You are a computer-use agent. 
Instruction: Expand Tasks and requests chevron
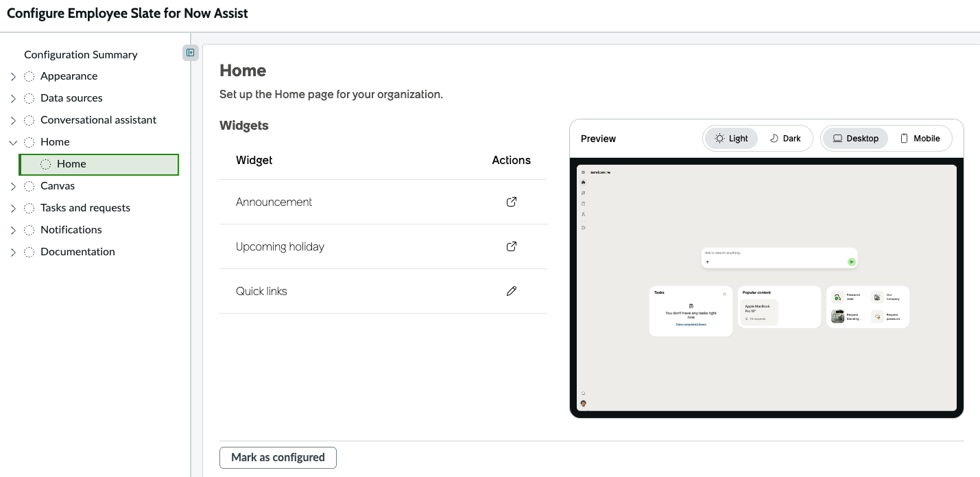click(x=13, y=208)
